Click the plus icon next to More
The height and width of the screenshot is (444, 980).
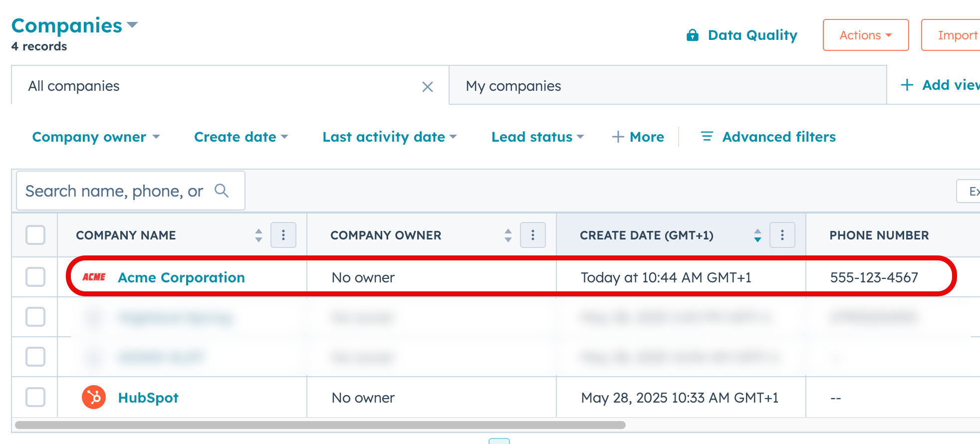(x=618, y=137)
